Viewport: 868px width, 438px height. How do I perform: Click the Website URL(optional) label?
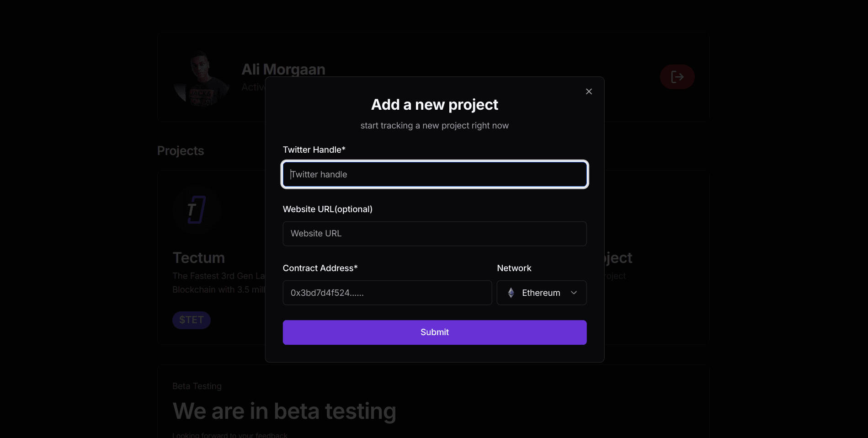pos(328,209)
